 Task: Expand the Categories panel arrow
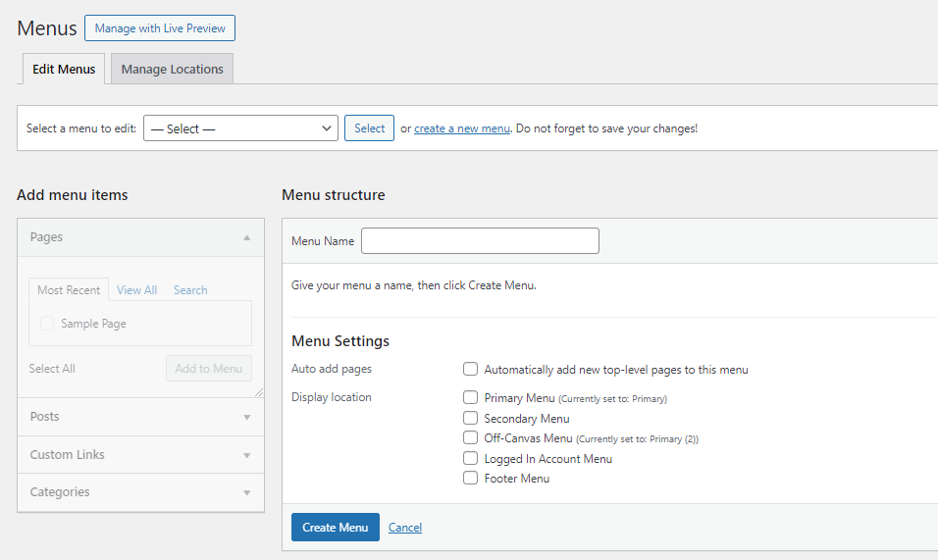(246, 493)
